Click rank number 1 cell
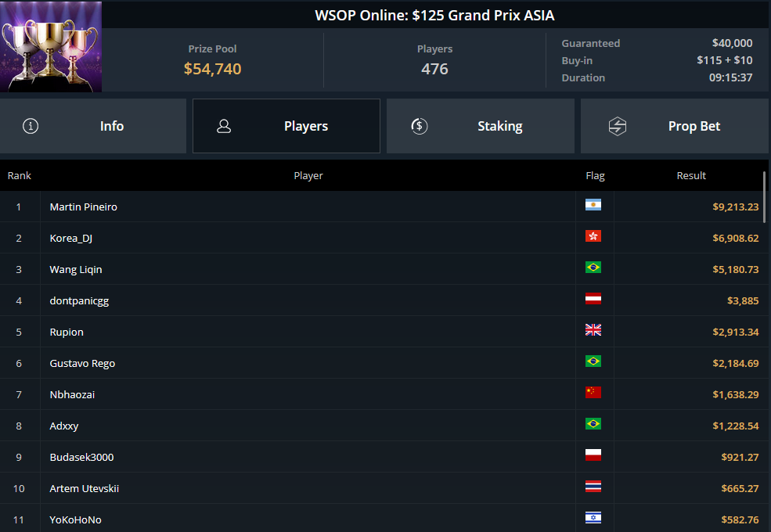 (x=19, y=207)
